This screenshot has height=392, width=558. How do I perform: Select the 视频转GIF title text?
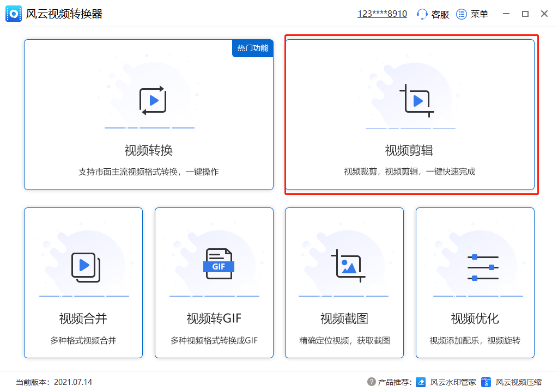pyautogui.click(x=214, y=318)
